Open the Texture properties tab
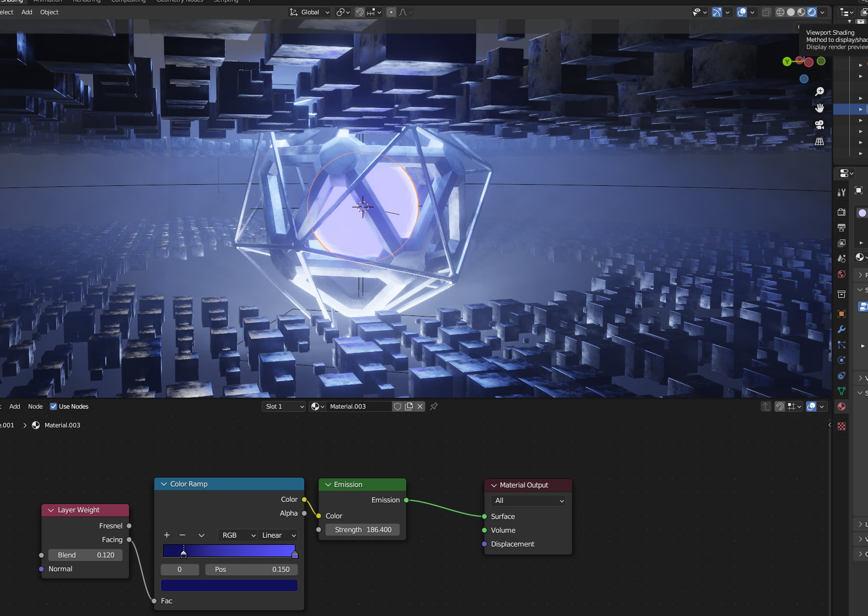The width and height of the screenshot is (868, 616). pos(842,426)
